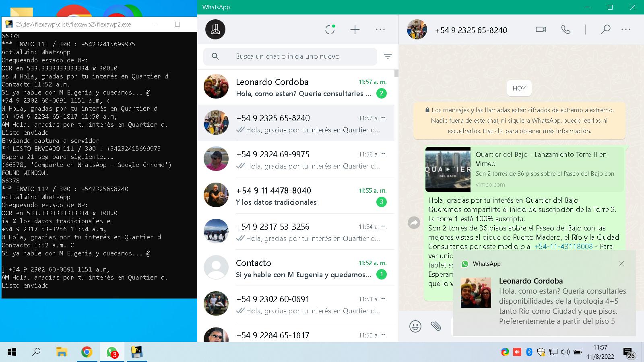Open the taskbar clock showing 11:57
The height and width of the screenshot is (362, 644).
(600, 352)
